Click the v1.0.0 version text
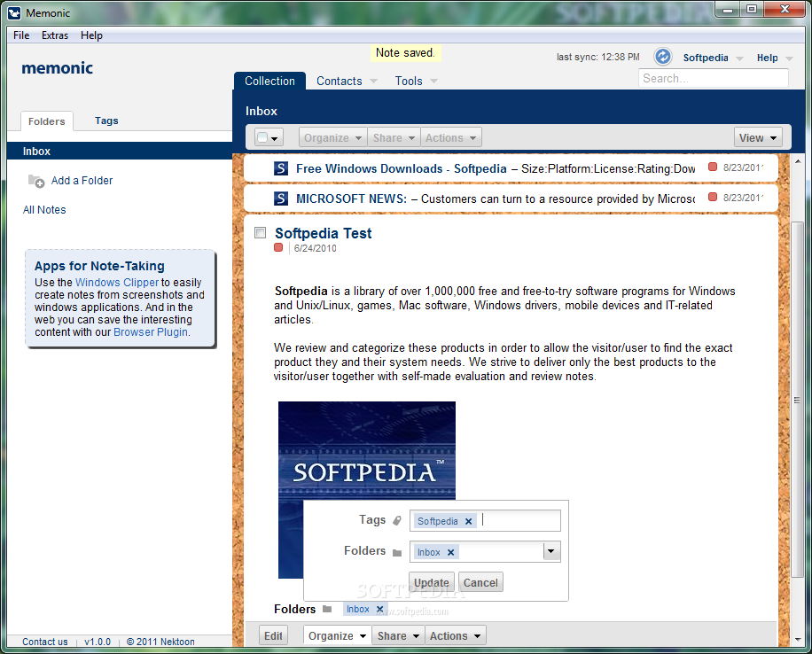This screenshot has height=654, width=812. coord(98,642)
